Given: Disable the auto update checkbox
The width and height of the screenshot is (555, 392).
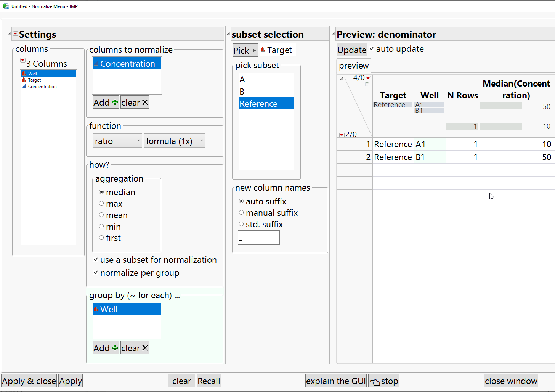Looking at the screenshot, I should (x=372, y=49).
